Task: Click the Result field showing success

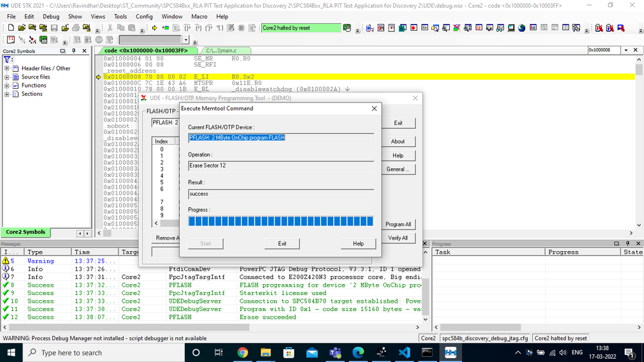Action: click(281, 194)
